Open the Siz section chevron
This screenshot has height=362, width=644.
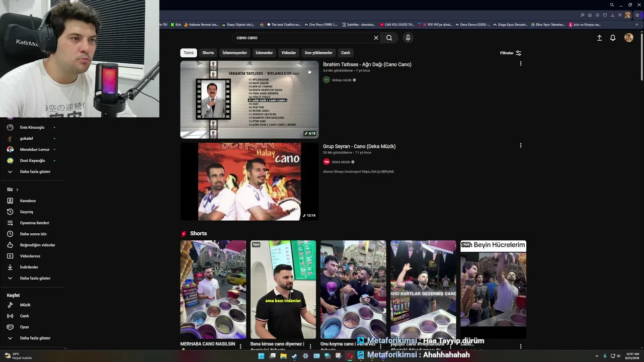(x=17, y=190)
